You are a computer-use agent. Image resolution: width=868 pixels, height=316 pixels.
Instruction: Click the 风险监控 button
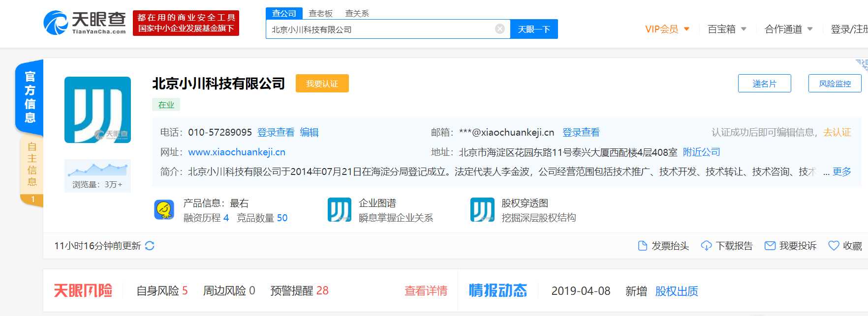point(835,84)
